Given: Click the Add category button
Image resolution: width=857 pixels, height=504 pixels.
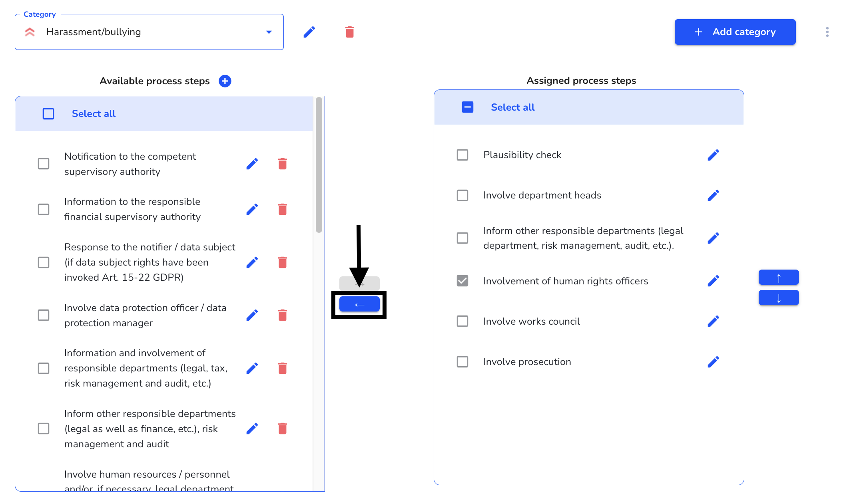Looking at the screenshot, I should coord(736,32).
